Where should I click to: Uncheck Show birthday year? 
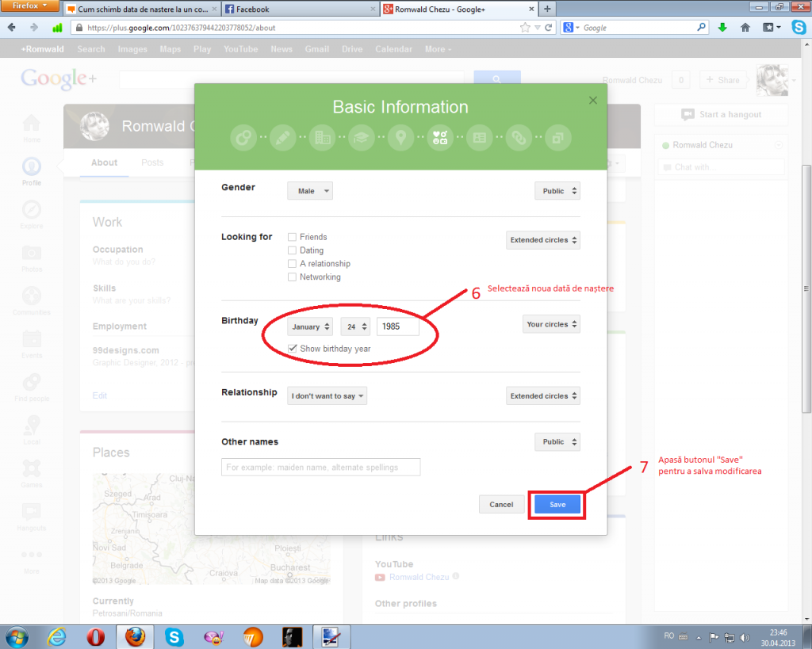coord(292,349)
